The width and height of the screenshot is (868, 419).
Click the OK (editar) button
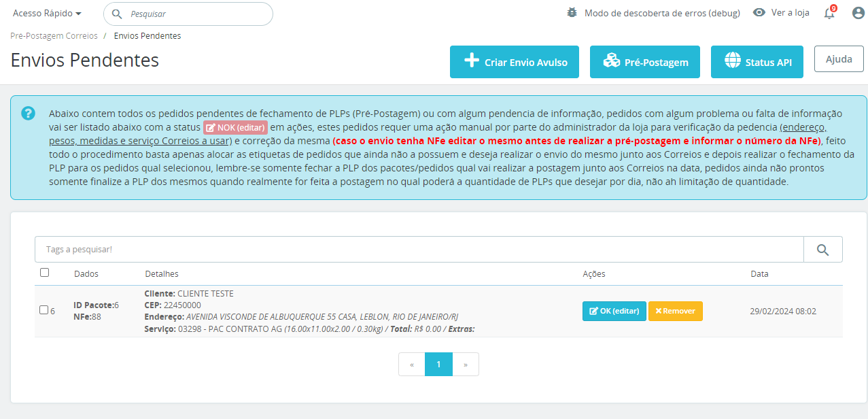pos(614,311)
